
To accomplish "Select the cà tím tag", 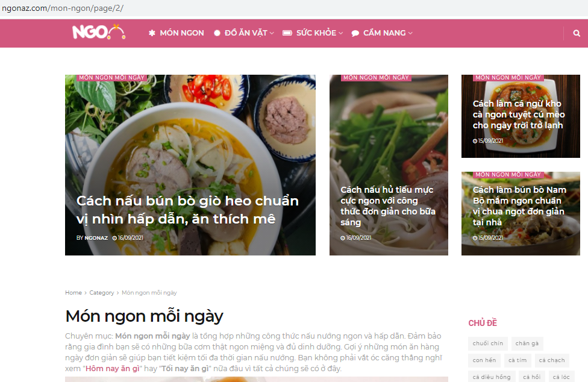I will (518, 360).
